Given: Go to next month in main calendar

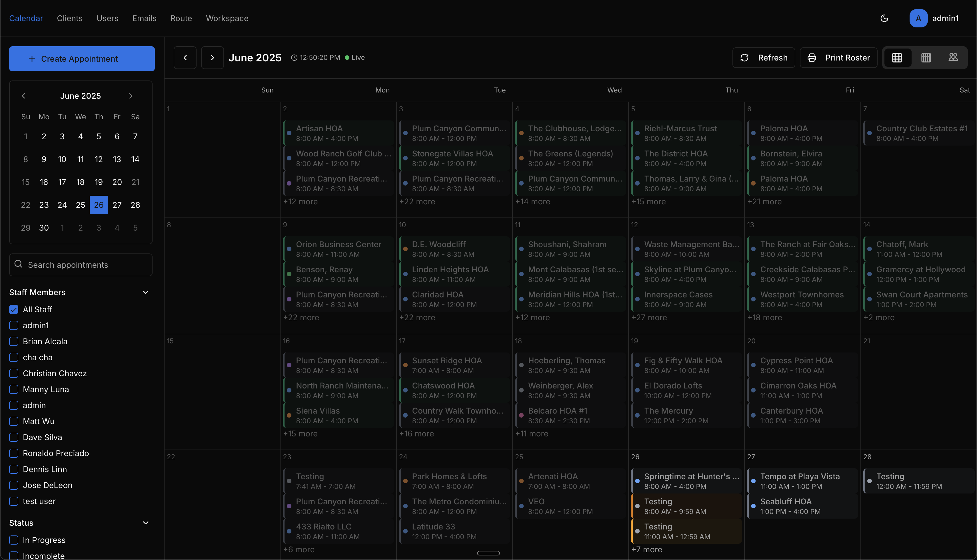Looking at the screenshot, I should (x=213, y=58).
